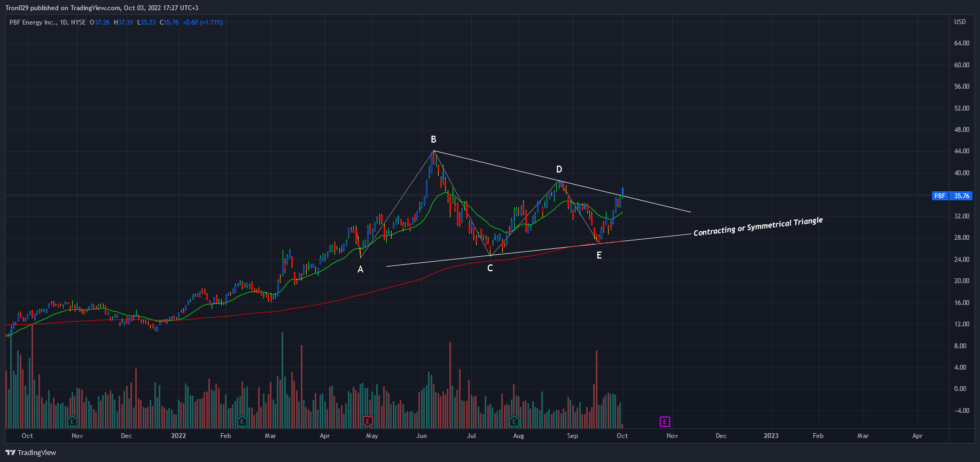Screen dimensions: 980x462
Task: Select white wave label E below September low
Action: (x=599, y=255)
